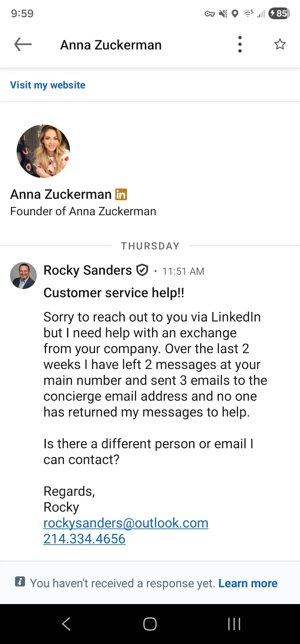The image size is (300, 644).
Task: Open the Android recent apps button
Action: click(234, 624)
